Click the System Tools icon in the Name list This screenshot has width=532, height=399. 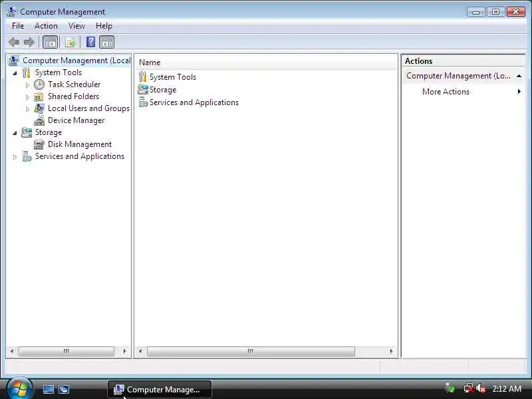click(x=143, y=77)
